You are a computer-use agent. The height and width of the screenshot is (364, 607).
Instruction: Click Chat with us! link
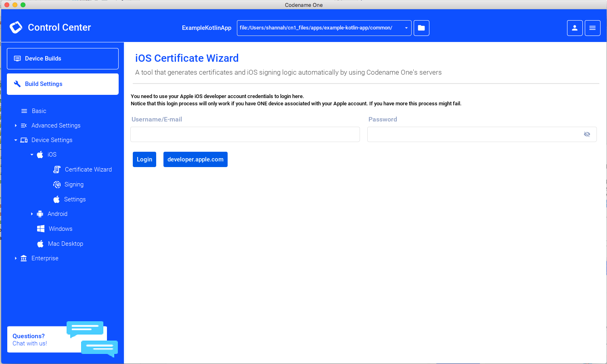[x=29, y=343]
